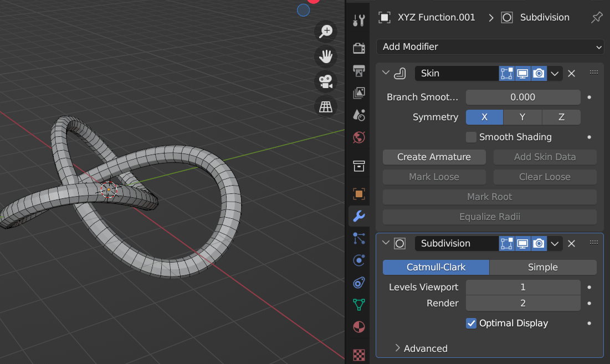This screenshot has width=610, height=364.
Task: Enable Y symmetry in the Skin modifier
Action: [522, 117]
